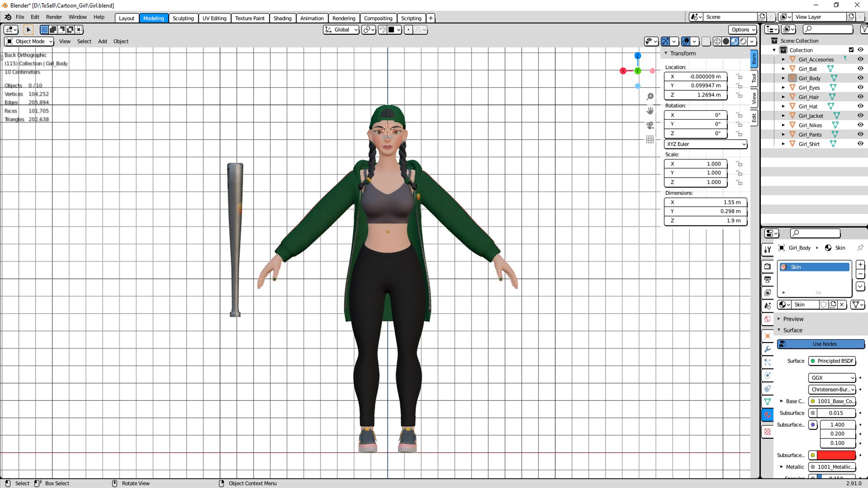Toggle the camera view icon
The image size is (868, 488).
pos(650,125)
